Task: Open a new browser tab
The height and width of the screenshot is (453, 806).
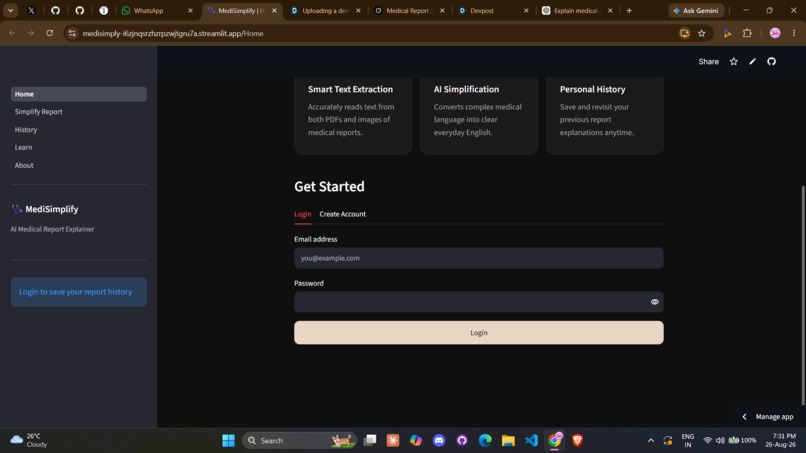Action: click(629, 10)
